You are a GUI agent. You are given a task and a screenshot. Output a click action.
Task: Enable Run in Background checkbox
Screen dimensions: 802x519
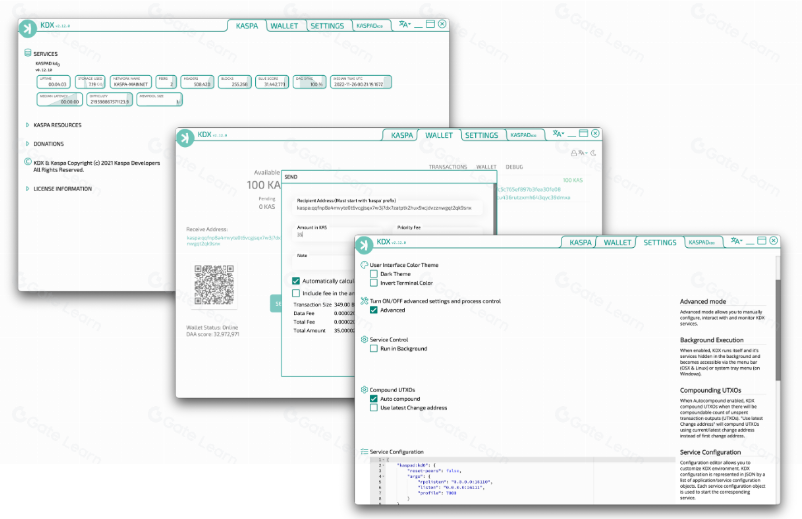pos(374,349)
